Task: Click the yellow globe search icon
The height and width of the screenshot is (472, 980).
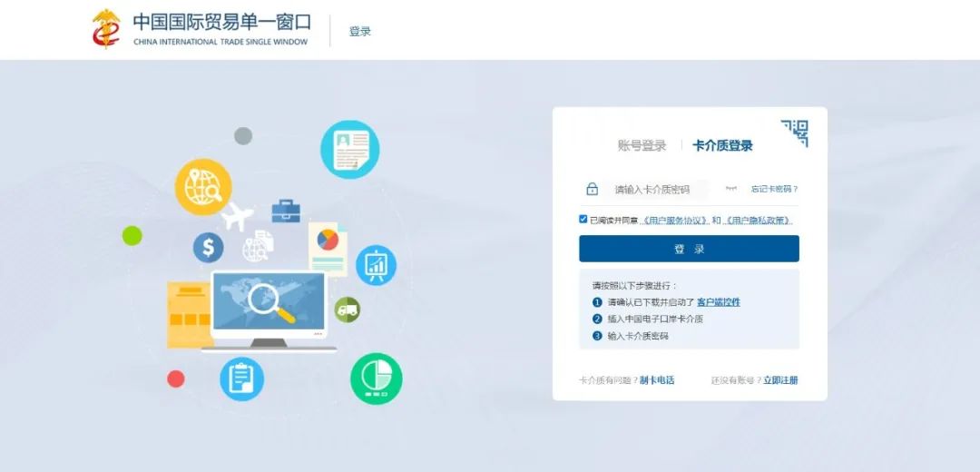Action: click(x=203, y=186)
